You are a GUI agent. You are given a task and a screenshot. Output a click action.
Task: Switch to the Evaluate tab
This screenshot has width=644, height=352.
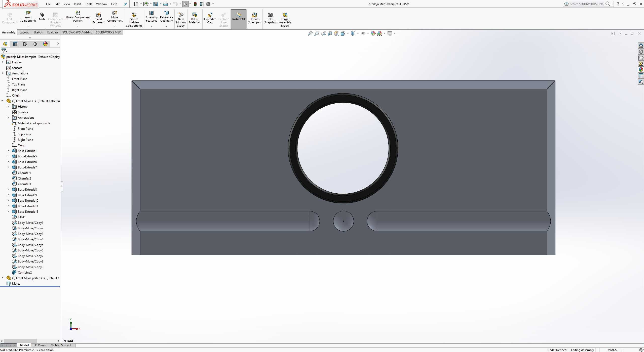[x=53, y=32]
